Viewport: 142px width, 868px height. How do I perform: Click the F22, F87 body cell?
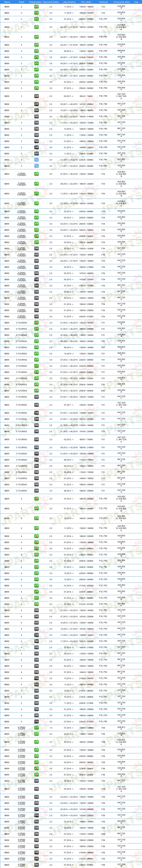[x=103, y=19]
